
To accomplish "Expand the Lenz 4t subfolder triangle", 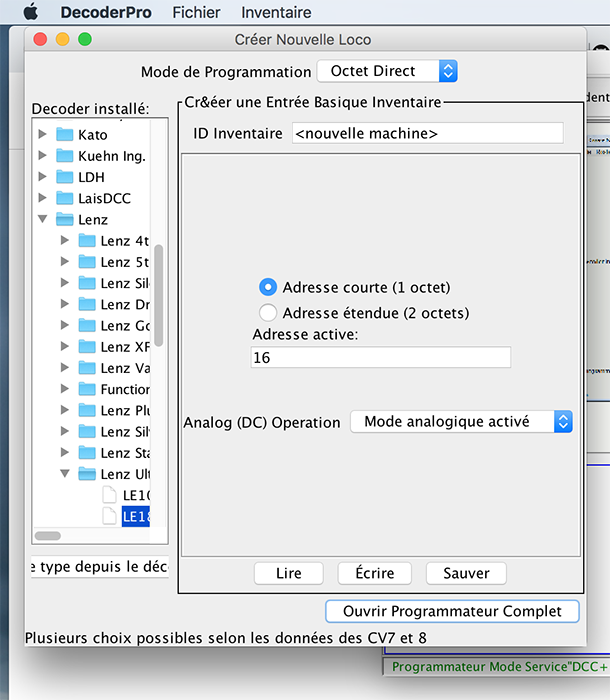I will coord(65,240).
